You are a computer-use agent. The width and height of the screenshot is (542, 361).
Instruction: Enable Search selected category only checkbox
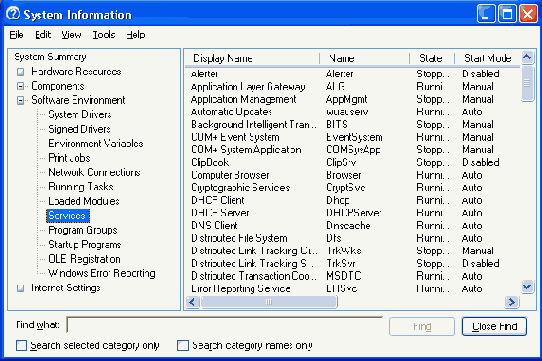click(21, 345)
